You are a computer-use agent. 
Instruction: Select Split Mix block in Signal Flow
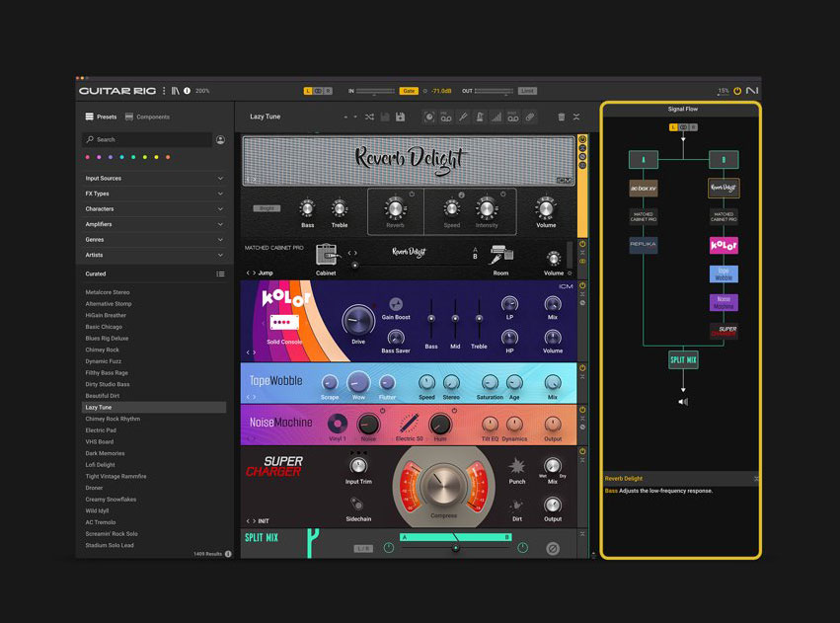[x=683, y=360]
